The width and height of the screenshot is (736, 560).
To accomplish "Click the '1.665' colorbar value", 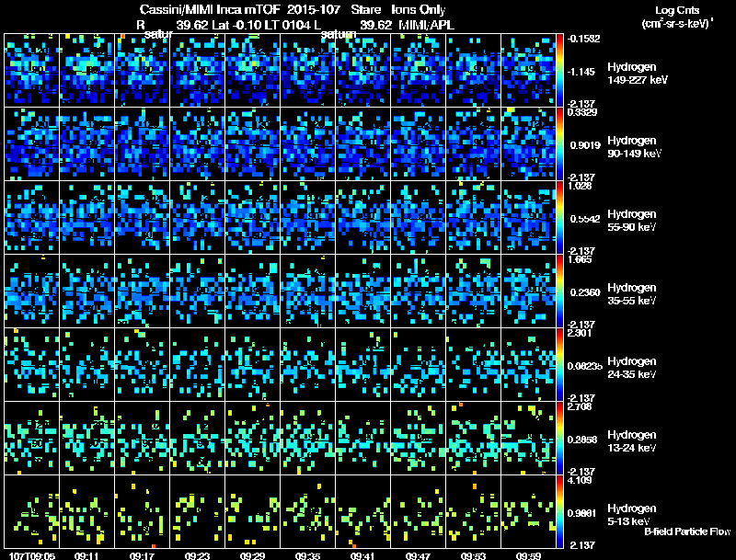I will click(x=580, y=259).
